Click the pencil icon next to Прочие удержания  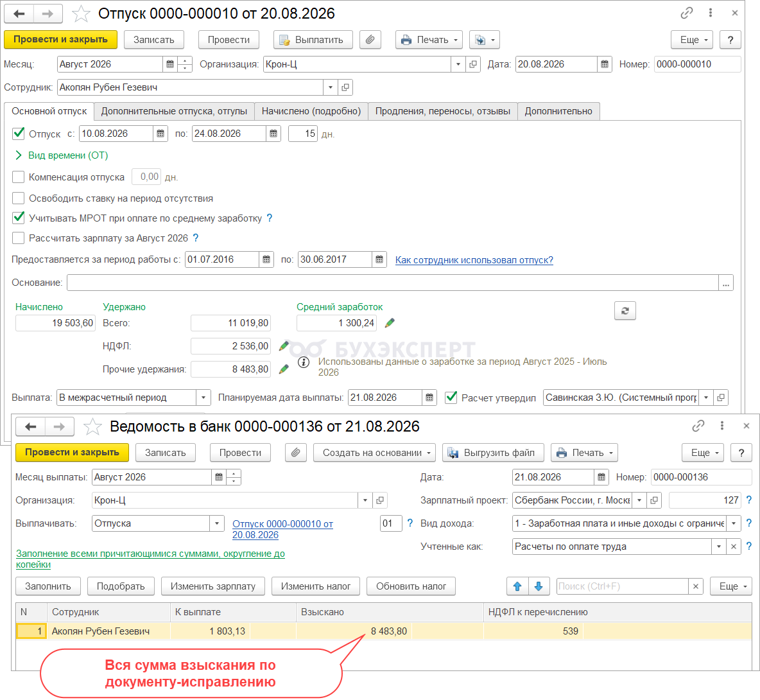(284, 369)
